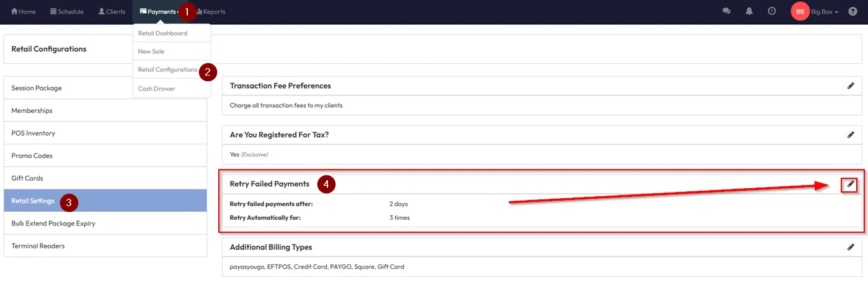The image size is (868, 283).
Task: Select Retail Configurations menu entry
Action: point(167,70)
